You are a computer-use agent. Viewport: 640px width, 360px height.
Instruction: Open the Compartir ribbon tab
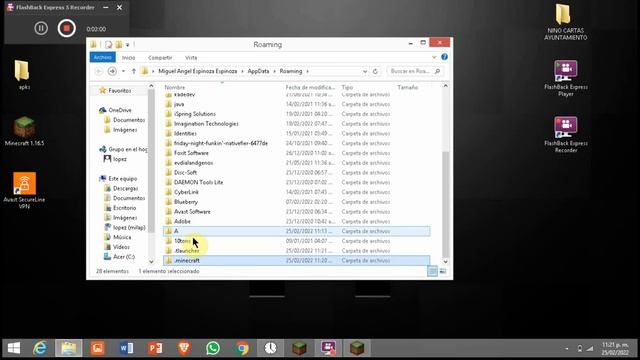[160, 58]
